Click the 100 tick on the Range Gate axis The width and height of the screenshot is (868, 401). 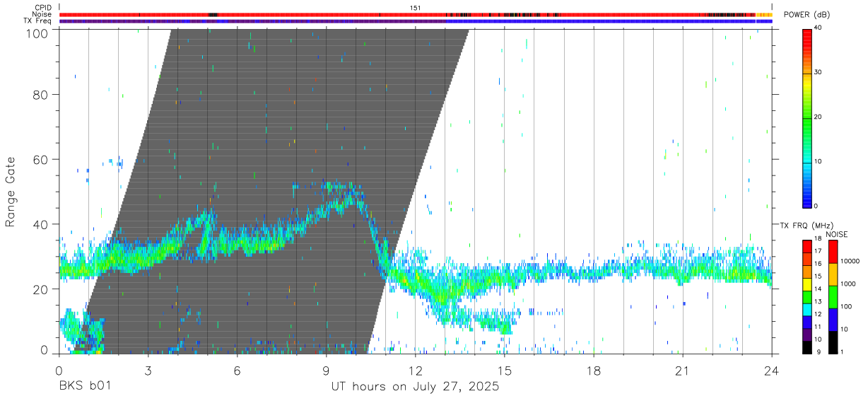coord(38,33)
